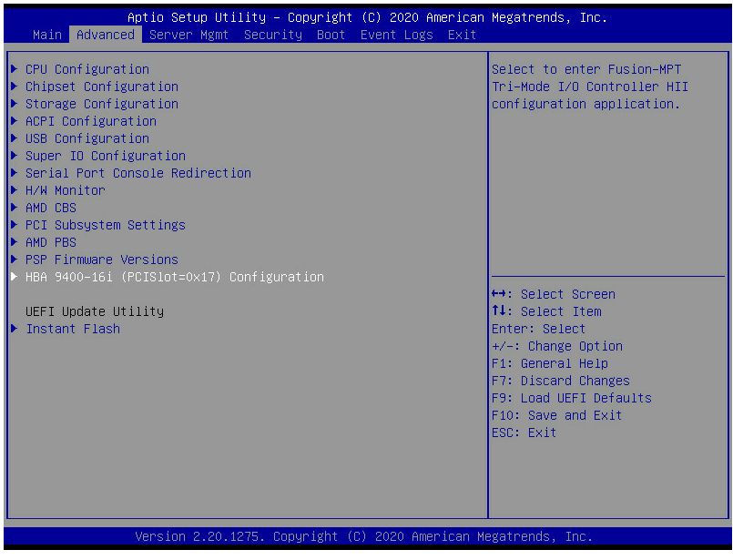
Task: Click highlighted arrow beside HBA 9400-16i
Action: (15, 277)
